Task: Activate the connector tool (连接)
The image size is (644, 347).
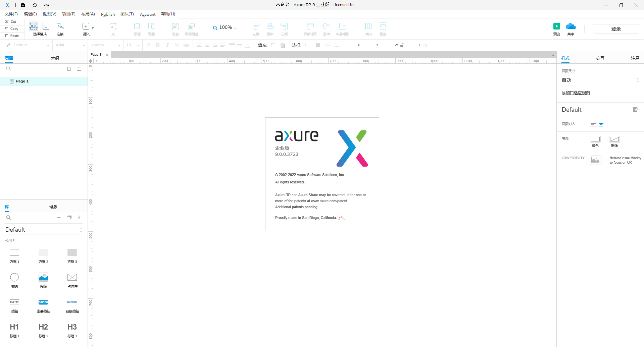Action: pyautogui.click(x=60, y=29)
